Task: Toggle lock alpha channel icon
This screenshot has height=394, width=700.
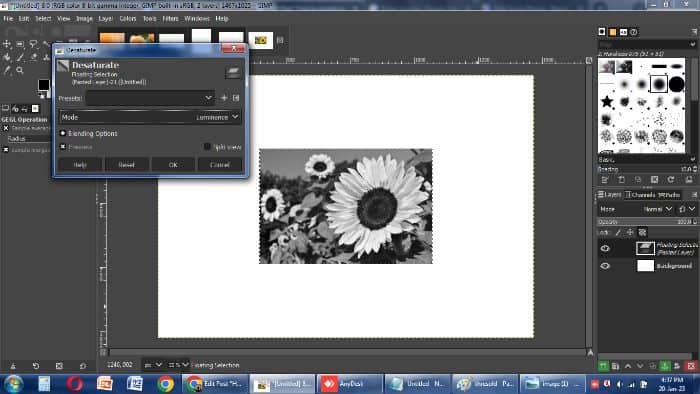Action: click(642, 232)
